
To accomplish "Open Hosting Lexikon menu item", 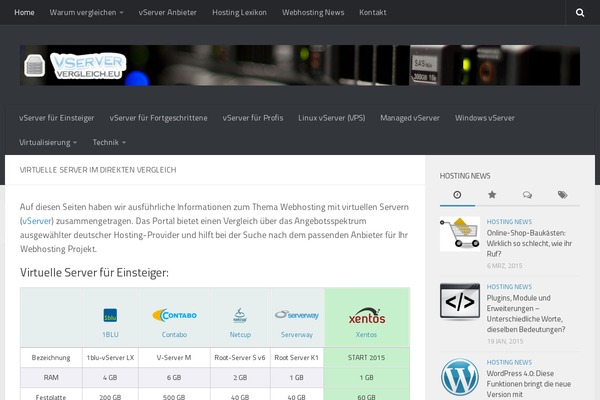I will click(x=240, y=13).
